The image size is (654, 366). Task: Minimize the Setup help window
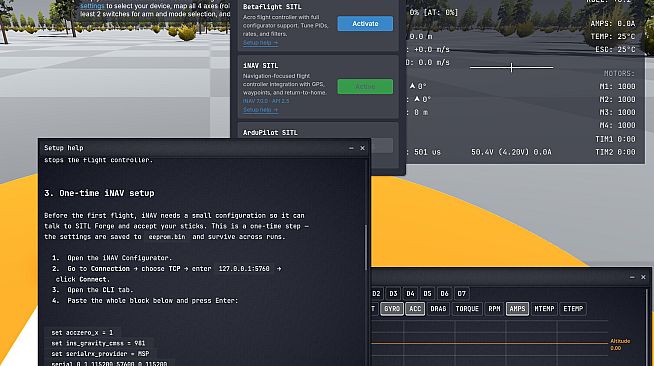tap(351, 148)
